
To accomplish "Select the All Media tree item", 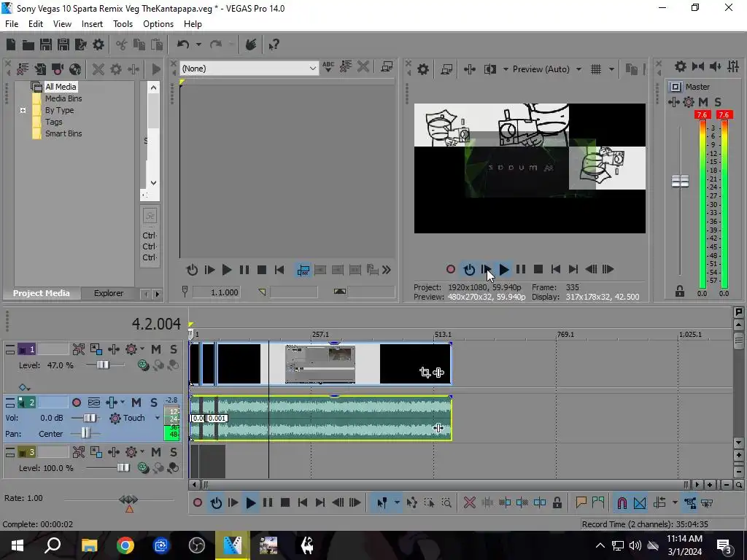I will 61,87.
